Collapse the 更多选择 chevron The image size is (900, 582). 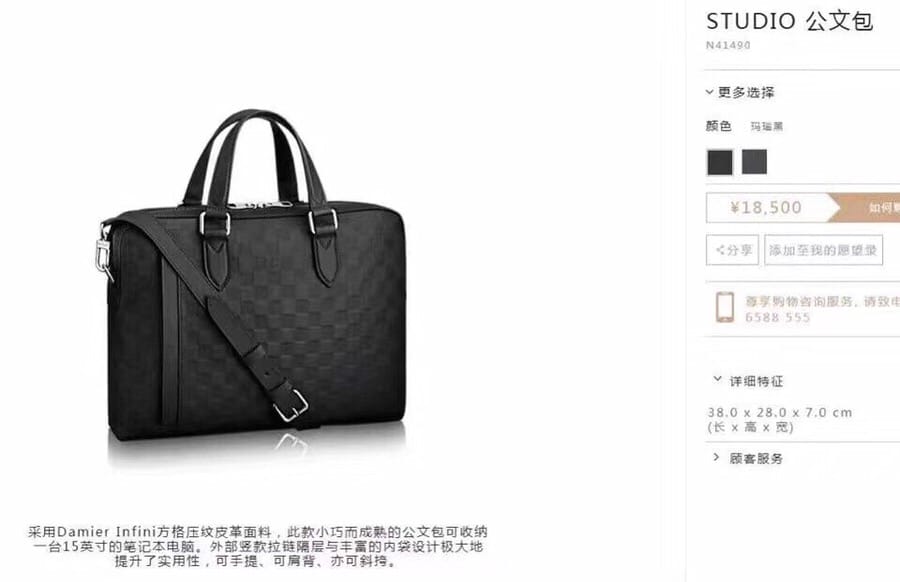[x=710, y=92]
